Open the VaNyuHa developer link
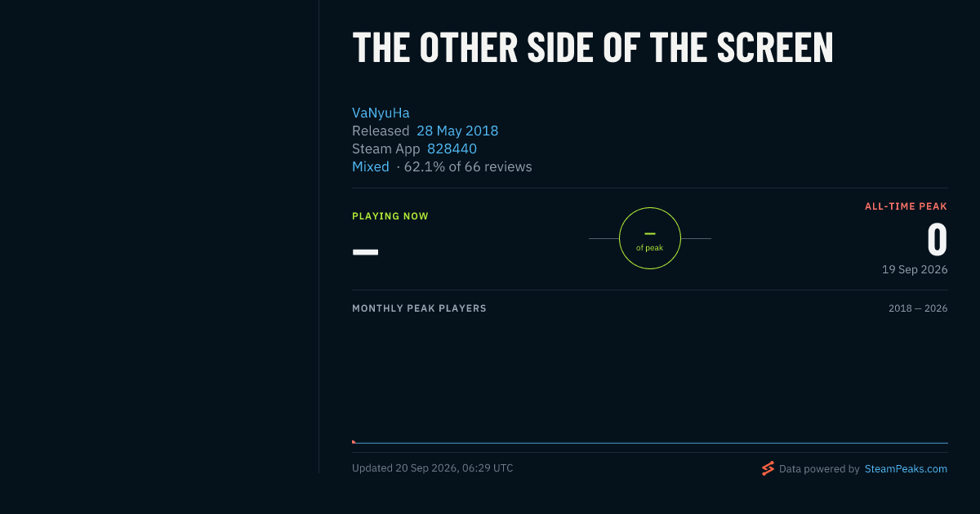Image resolution: width=980 pixels, height=514 pixels. click(x=381, y=113)
